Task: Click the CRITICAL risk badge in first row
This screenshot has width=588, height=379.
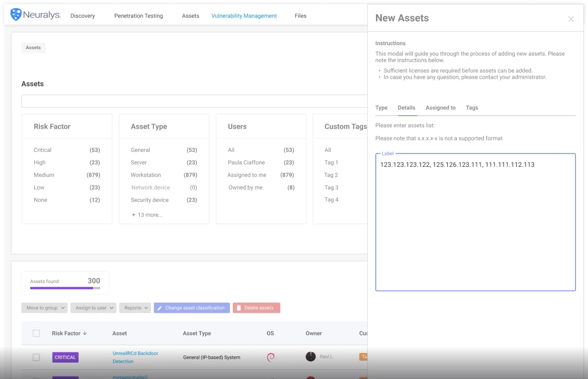Action: (65, 357)
